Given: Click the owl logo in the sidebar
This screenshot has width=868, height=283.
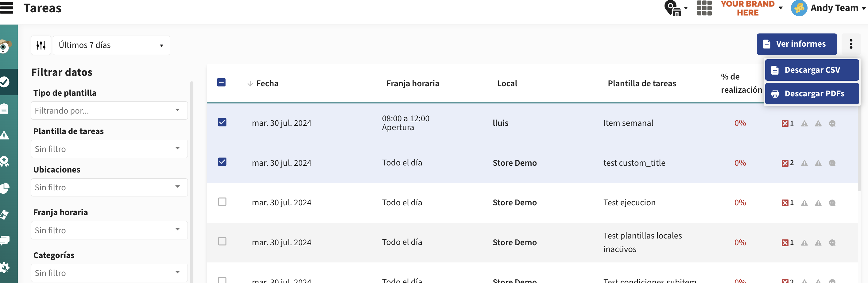Looking at the screenshot, I should click(x=5, y=46).
